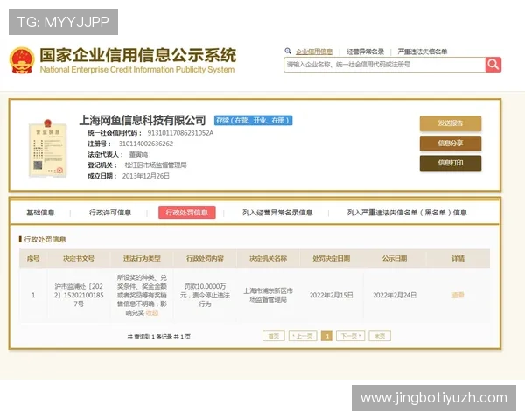This screenshot has width=525, height=420.
Task: Click authority cell 上海市浦东新区市场监督管理局
Action: pos(269,295)
